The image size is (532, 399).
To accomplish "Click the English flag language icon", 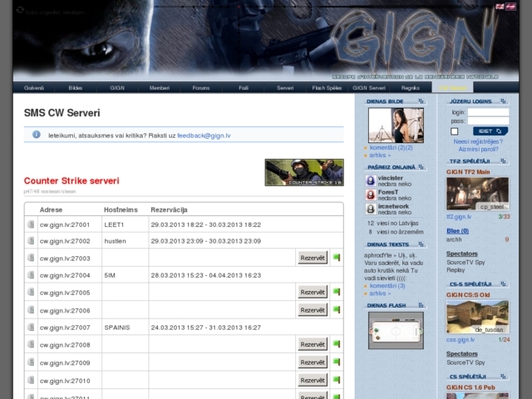I will 498,6.
